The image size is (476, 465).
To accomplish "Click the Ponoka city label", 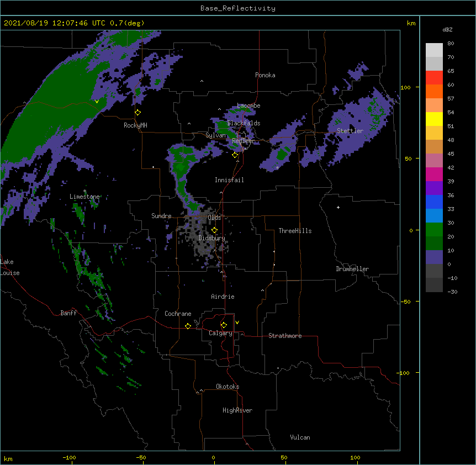I will coord(265,75).
